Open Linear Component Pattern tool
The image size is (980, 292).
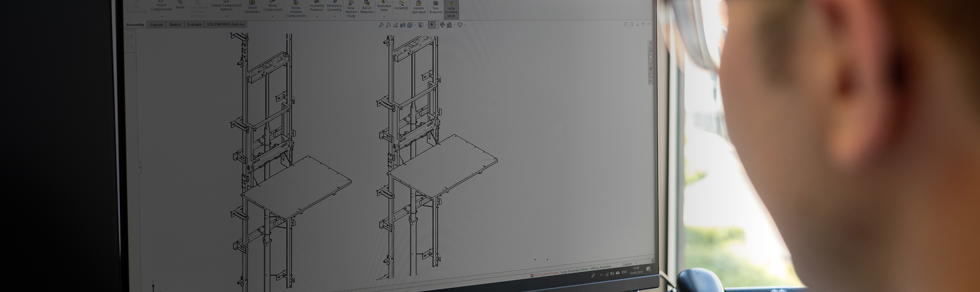point(226,6)
